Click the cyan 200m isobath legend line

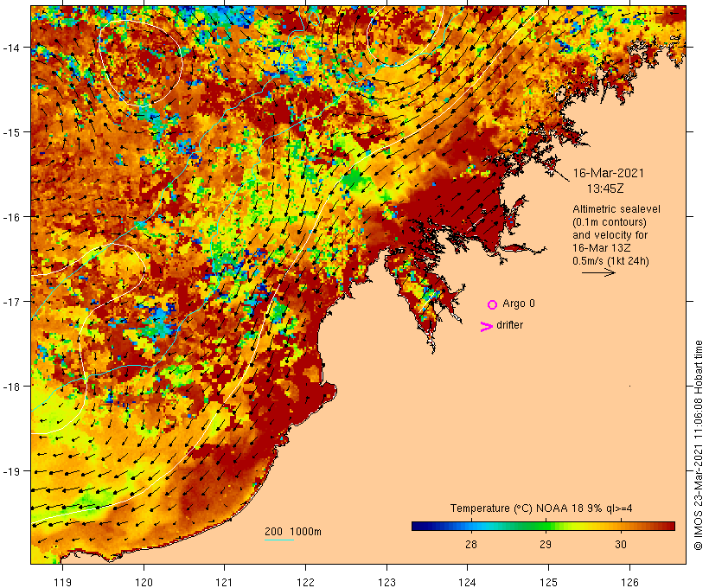pos(279,540)
